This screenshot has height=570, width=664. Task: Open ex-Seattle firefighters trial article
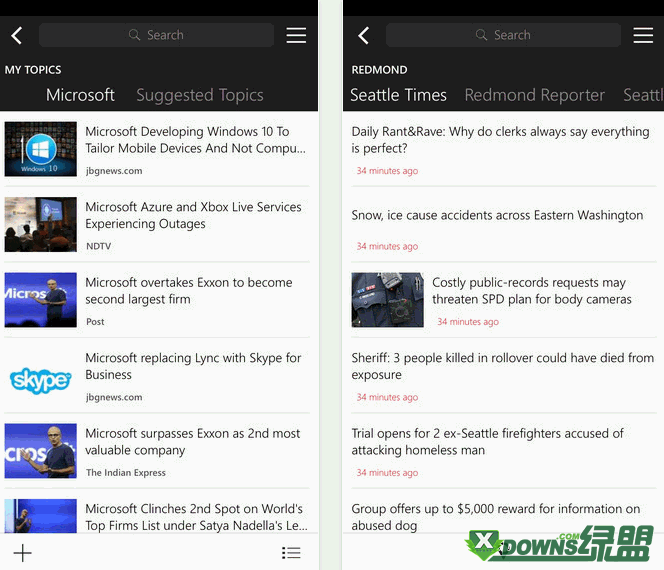487,441
